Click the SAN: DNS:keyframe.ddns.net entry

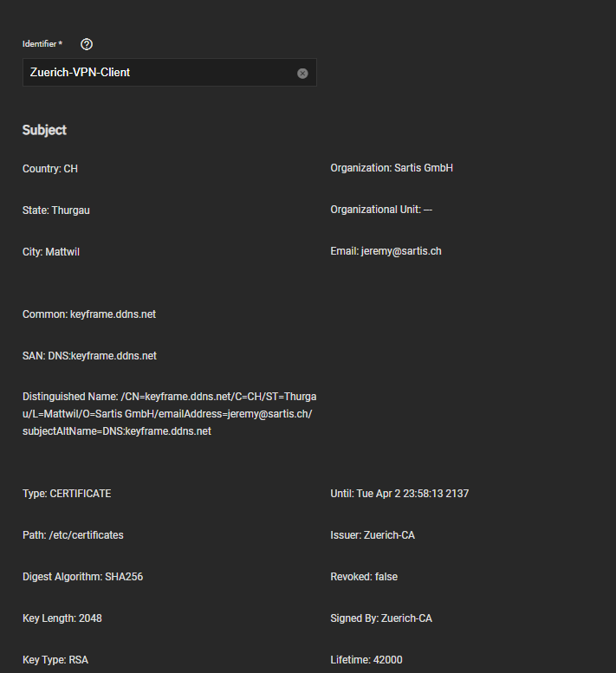[89, 356]
